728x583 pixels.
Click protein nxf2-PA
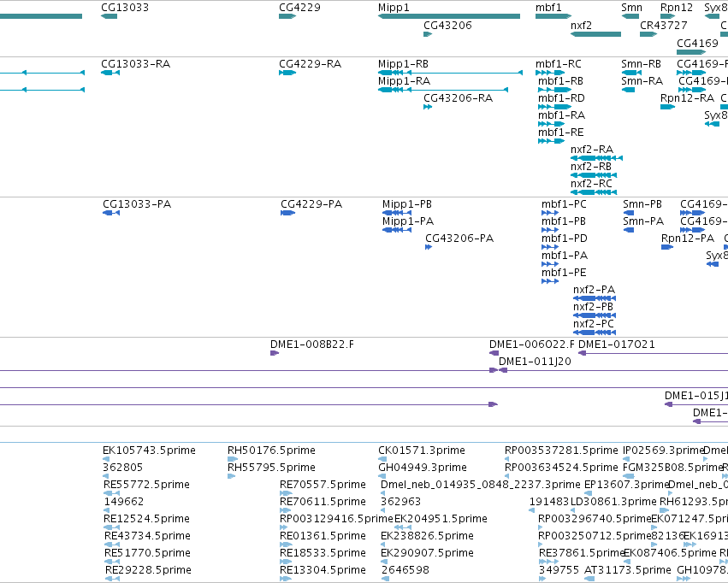(594, 290)
